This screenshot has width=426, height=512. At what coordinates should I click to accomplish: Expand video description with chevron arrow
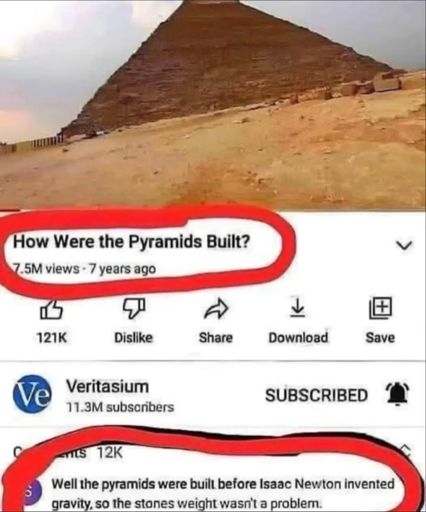[404, 245]
